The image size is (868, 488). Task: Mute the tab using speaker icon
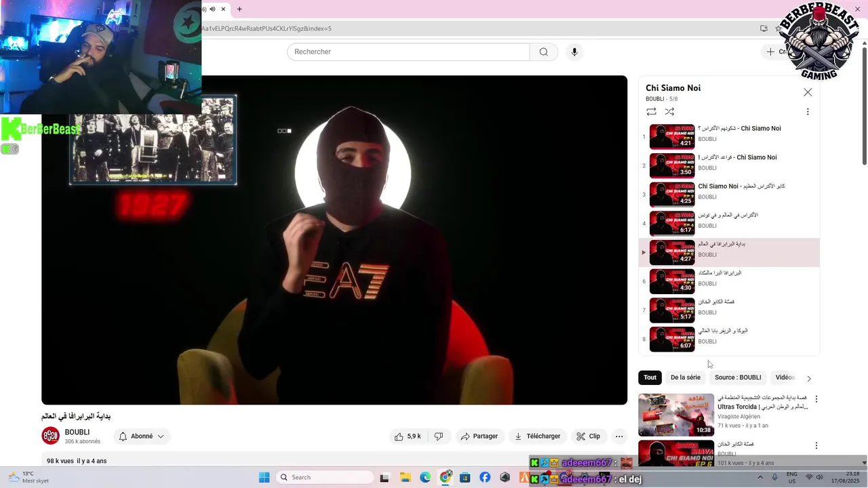pos(212,9)
